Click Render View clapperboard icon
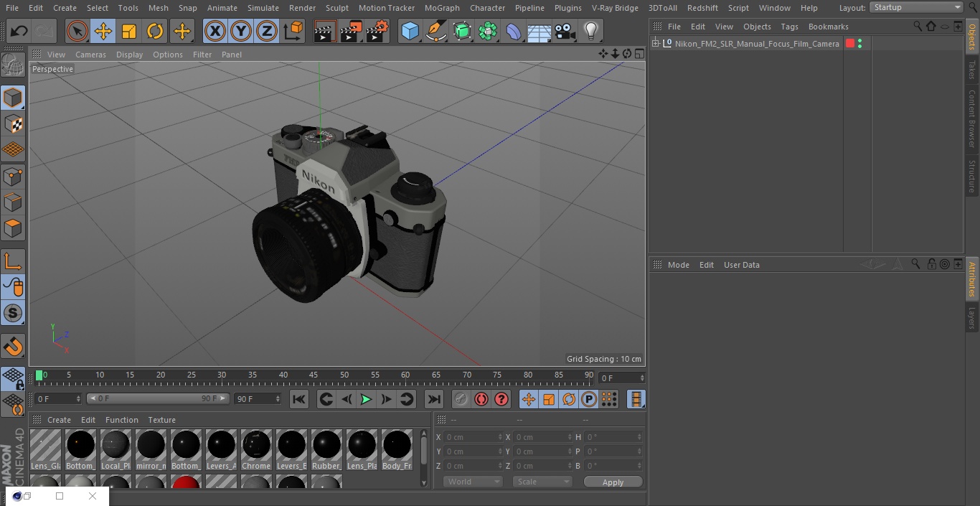The width and height of the screenshot is (980, 506). coord(325,31)
